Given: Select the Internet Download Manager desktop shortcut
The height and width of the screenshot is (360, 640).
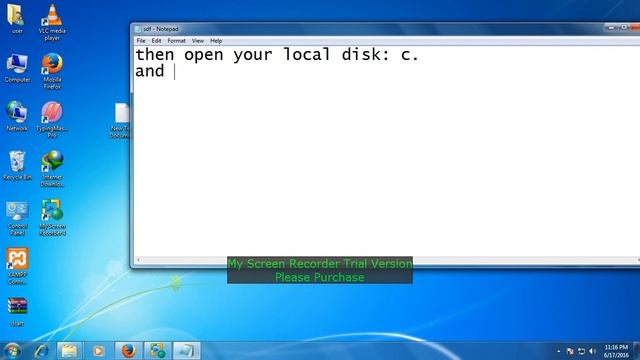Looking at the screenshot, I should tap(52, 169).
